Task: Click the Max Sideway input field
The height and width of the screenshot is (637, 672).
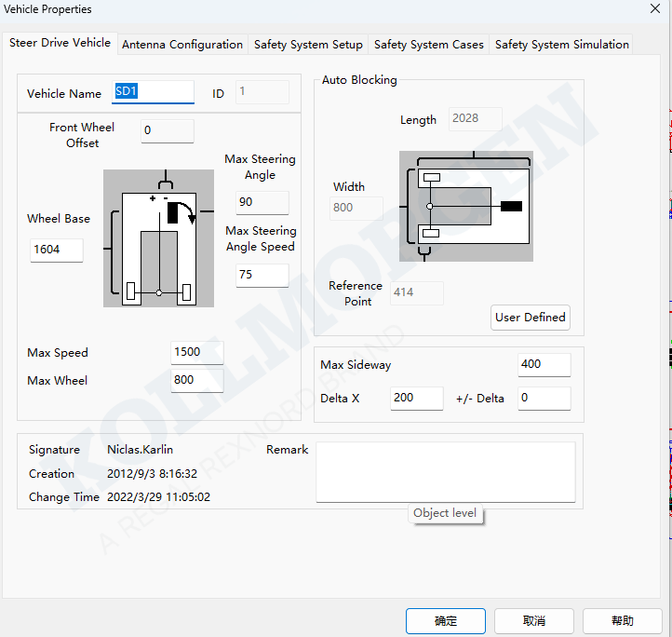Action: pos(544,364)
